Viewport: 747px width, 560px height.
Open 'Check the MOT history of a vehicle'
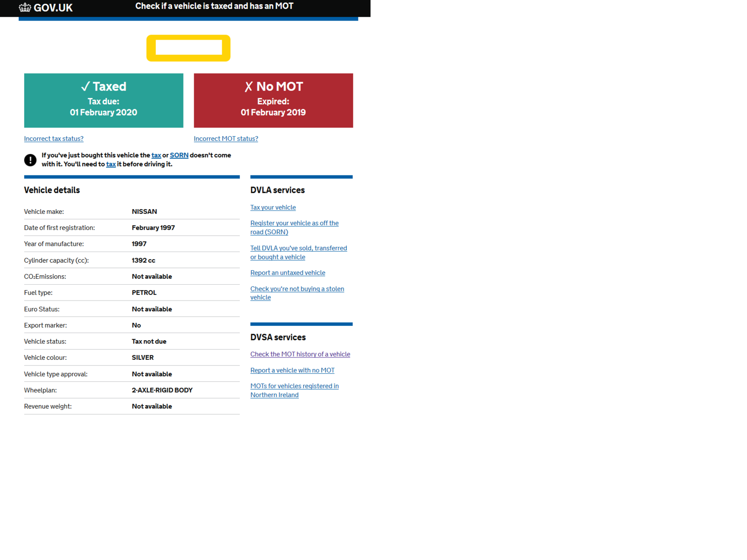[x=300, y=354]
